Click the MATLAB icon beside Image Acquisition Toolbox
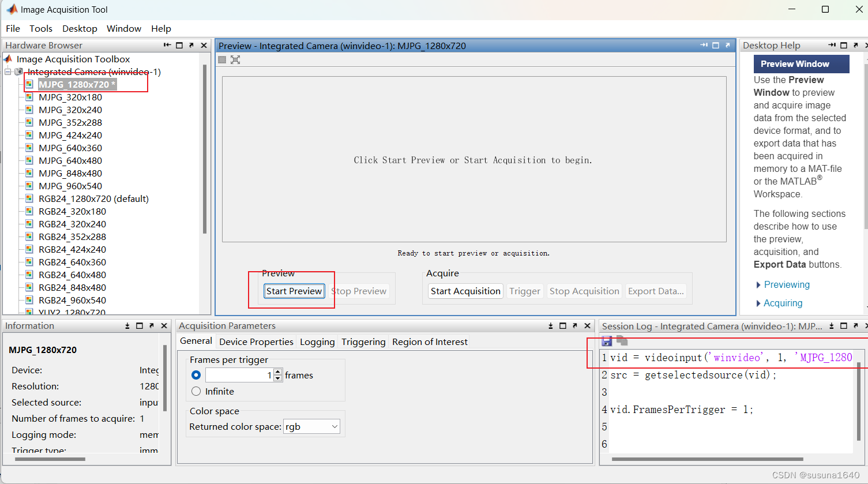 (x=8, y=59)
